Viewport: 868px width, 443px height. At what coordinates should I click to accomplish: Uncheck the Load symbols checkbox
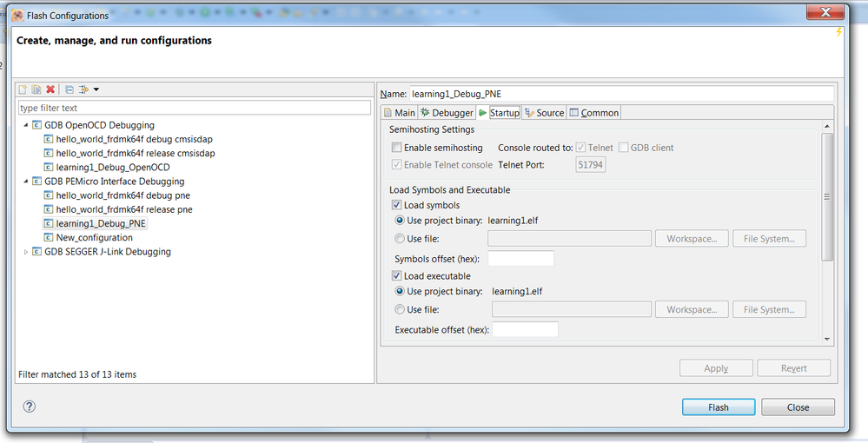point(396,205)
